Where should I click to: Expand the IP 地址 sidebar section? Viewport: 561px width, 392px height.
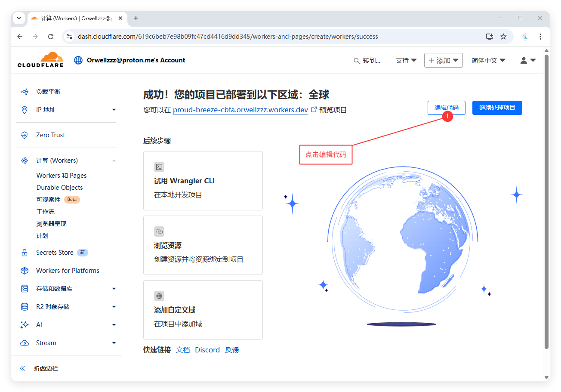pyautogui.click(x=114, y=110)
